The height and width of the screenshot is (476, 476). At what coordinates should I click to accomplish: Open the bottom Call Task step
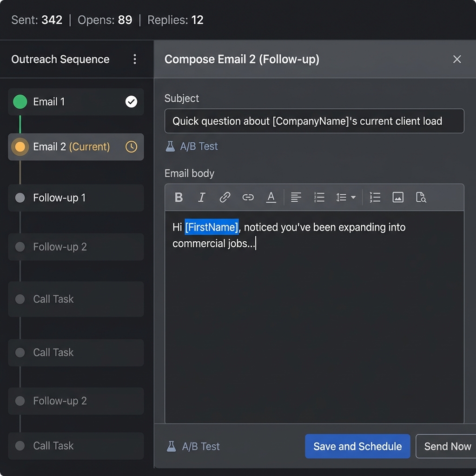(x=76, y=446)
